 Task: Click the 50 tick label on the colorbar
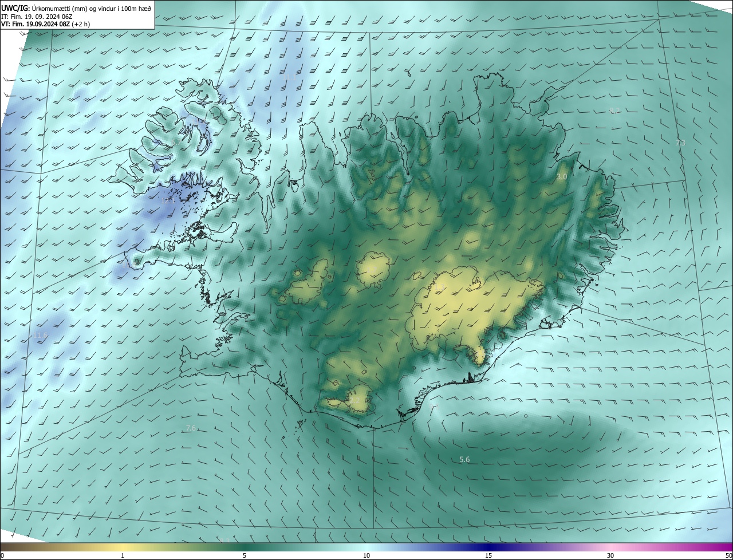tap(728, 555)
